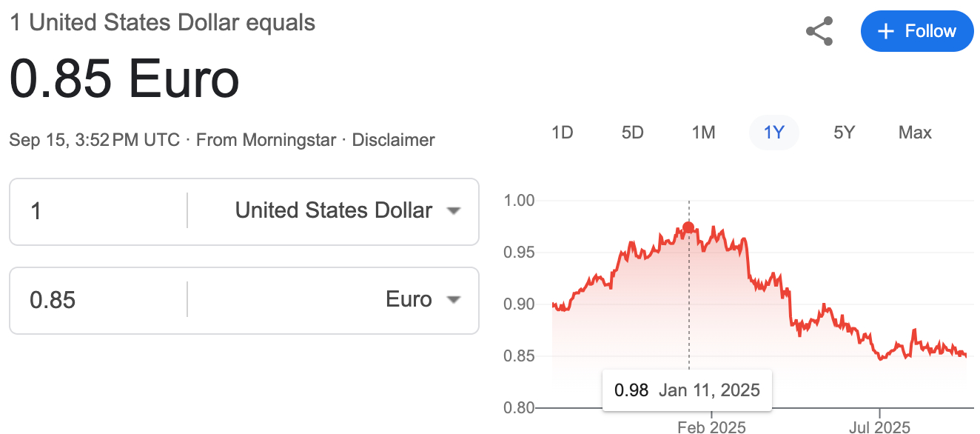
Task: Click the 1.00 y-axis label
Action: [518, 201]
